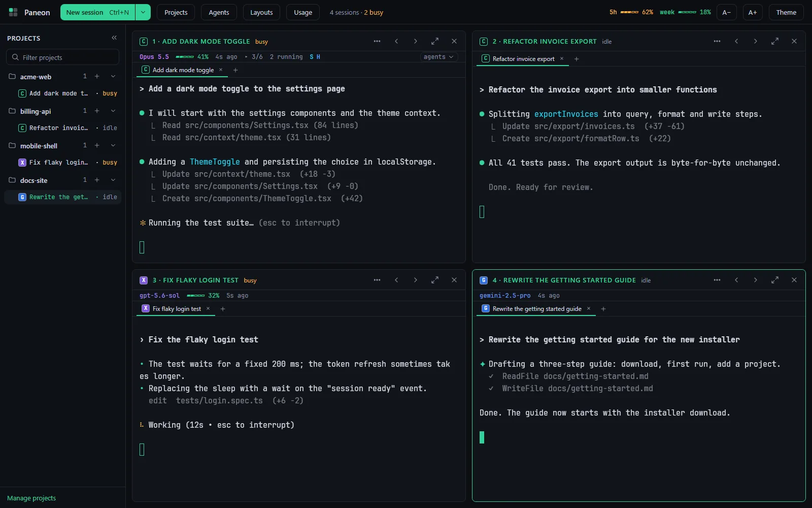
Task: Open the Projects menu
Action: (176, 12)
